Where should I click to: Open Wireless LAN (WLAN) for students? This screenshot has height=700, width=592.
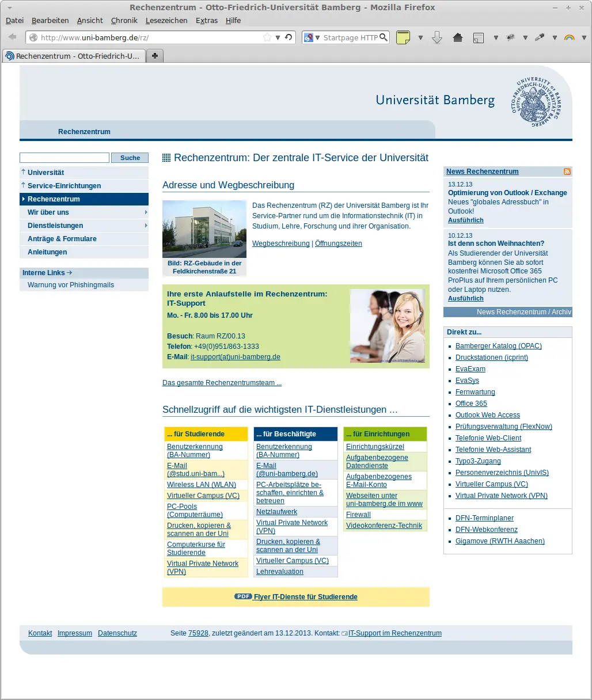[202, 485]
